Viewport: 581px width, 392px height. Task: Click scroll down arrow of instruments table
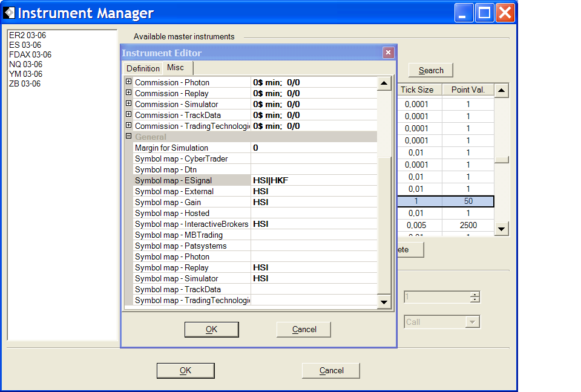(501, 229)
